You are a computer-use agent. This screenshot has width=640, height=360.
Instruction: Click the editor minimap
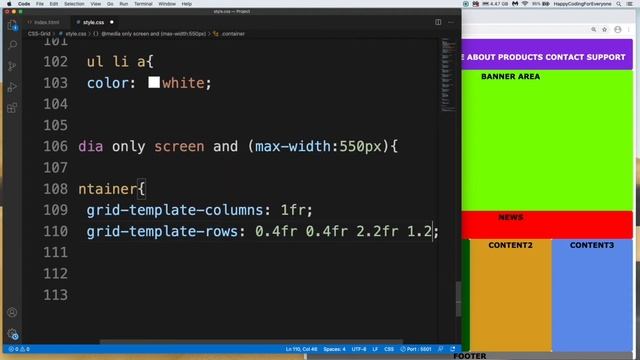[448, 75]
